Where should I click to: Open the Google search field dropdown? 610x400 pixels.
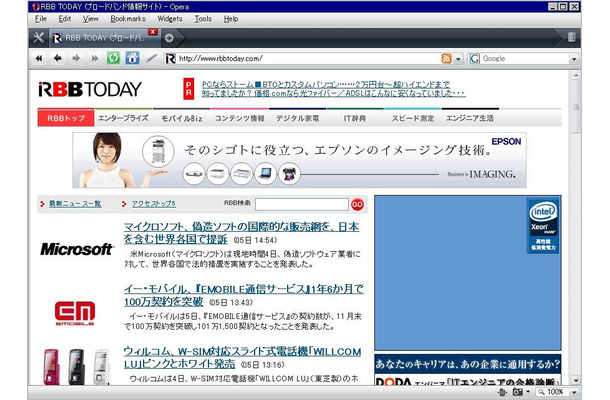click(574, 59)
